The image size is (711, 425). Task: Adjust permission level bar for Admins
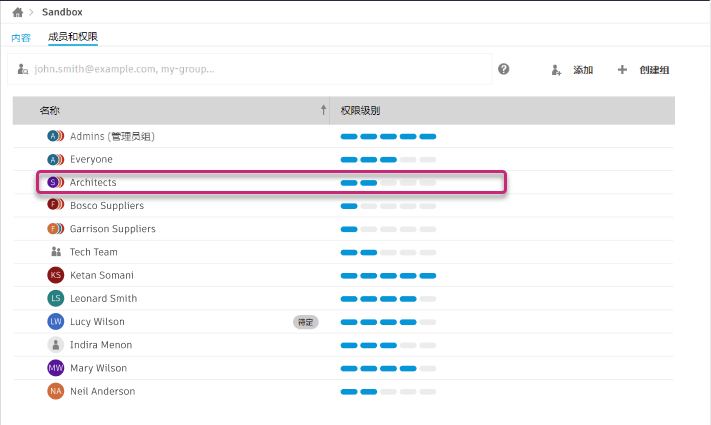point(388,137)
